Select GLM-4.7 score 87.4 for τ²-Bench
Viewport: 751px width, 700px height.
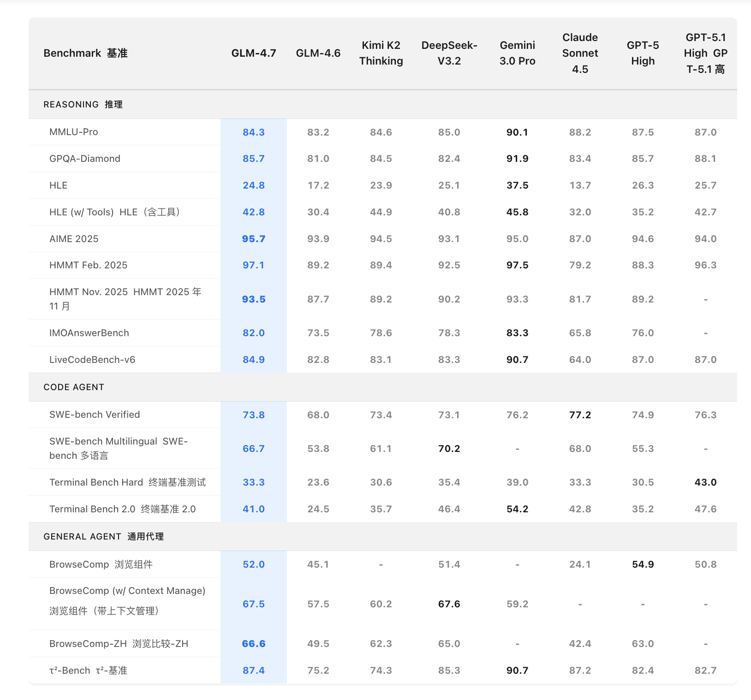coord(254,670)
